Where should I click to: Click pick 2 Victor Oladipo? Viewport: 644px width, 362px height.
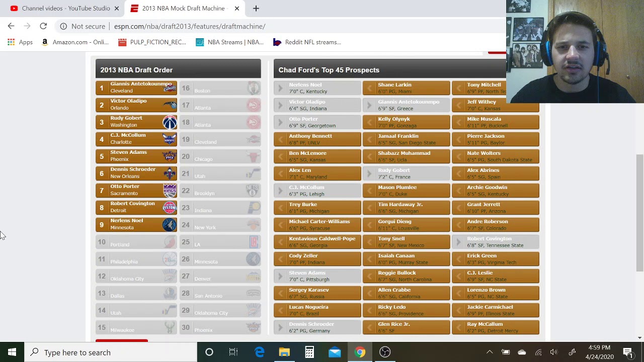point(136,105)
